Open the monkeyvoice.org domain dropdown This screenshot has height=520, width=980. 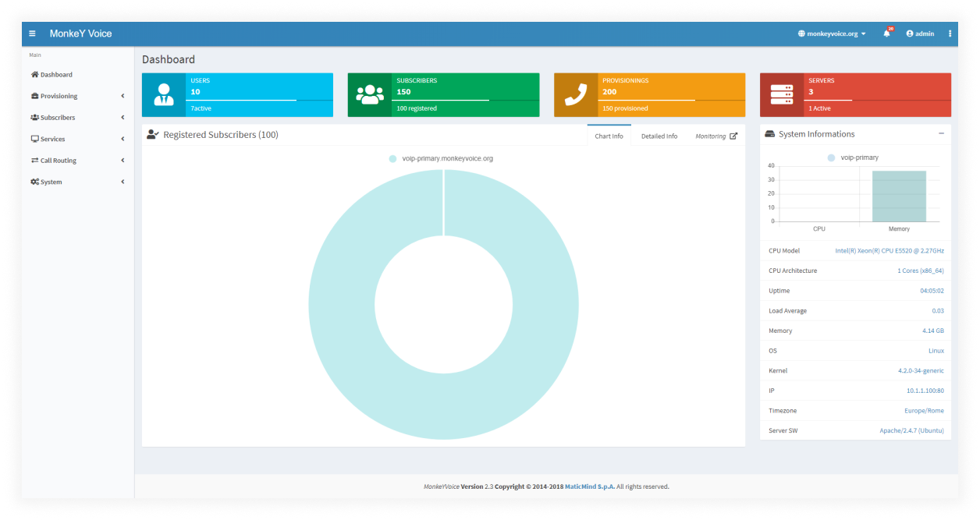coord(832,34)
